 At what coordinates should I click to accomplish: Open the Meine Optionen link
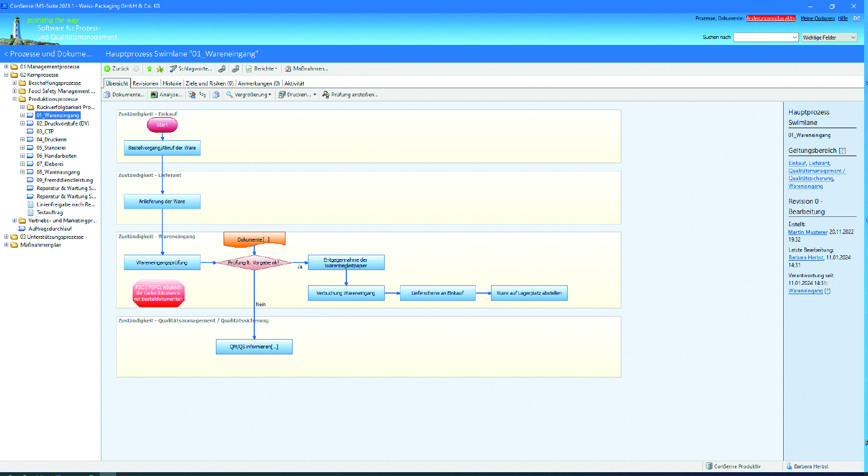pyautogui.click(x=817, y=19)
